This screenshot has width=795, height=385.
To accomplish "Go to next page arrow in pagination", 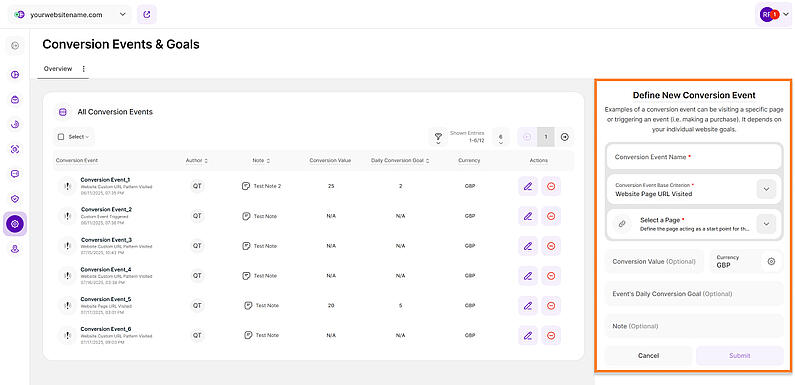I will (564, 137).
